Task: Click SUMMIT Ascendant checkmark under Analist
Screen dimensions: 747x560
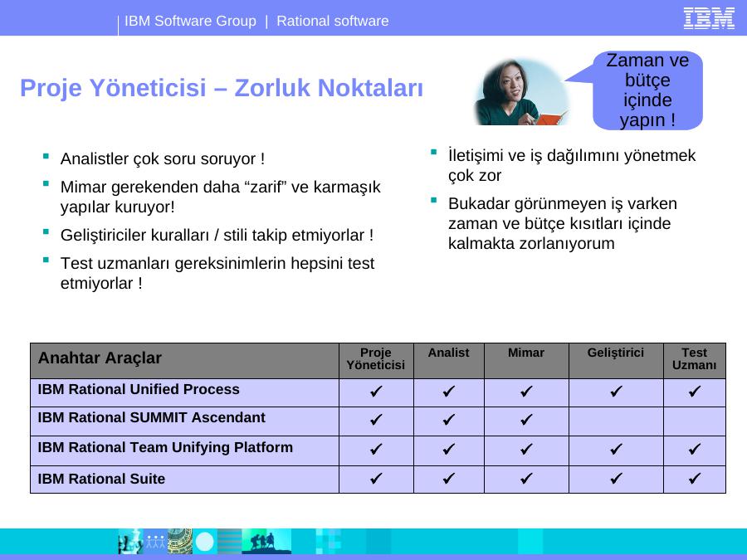Action: pyautogui.click(x=448, y=420)
